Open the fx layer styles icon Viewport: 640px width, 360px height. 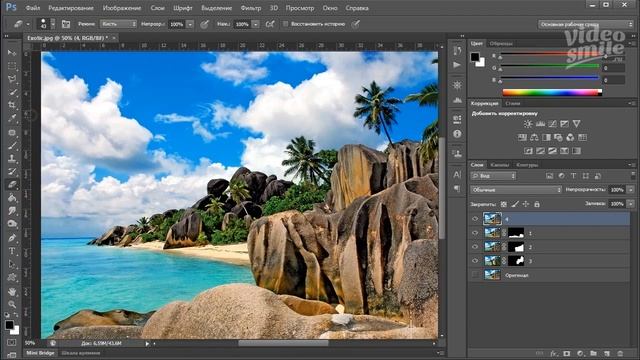553,353
